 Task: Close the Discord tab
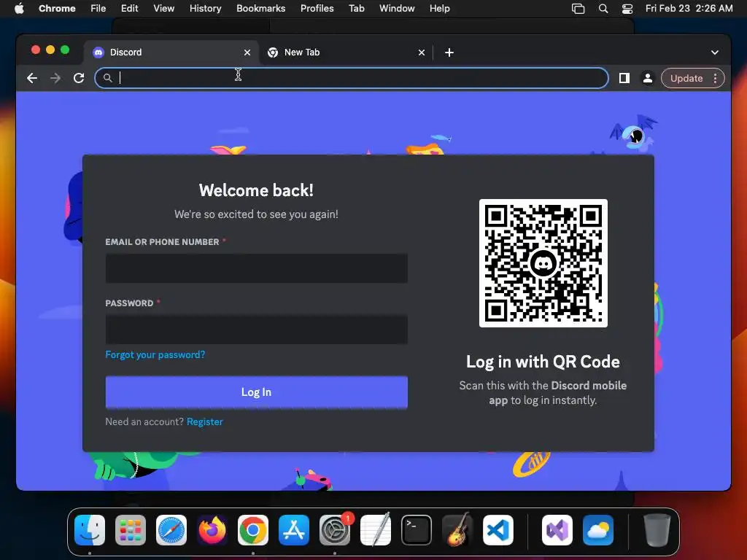tap(247, 52)
